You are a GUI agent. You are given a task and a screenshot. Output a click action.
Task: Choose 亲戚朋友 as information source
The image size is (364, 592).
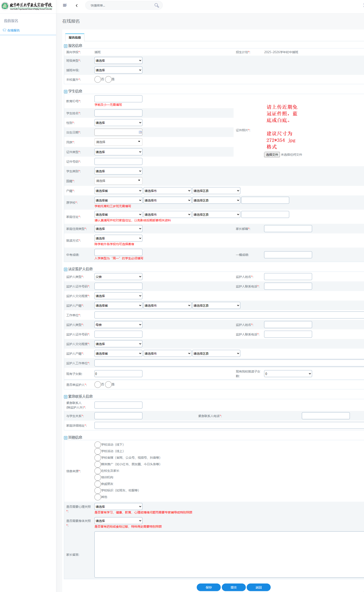pyautogui.click(x=97, y=484)
